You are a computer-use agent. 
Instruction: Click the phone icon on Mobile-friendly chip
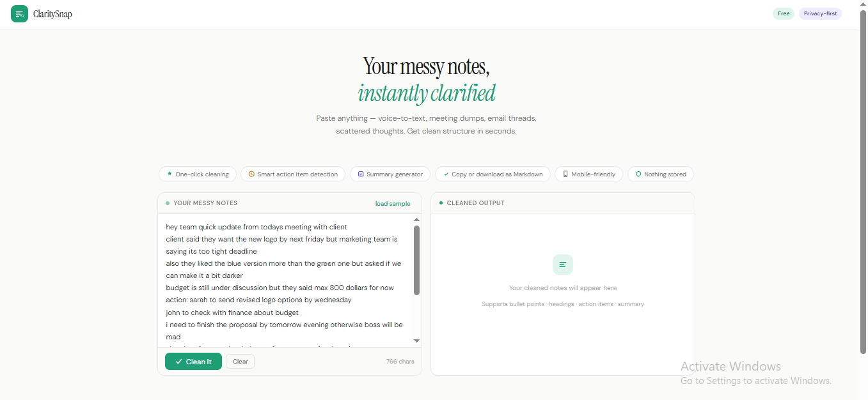pyautogui.click(x=565, y=174)
